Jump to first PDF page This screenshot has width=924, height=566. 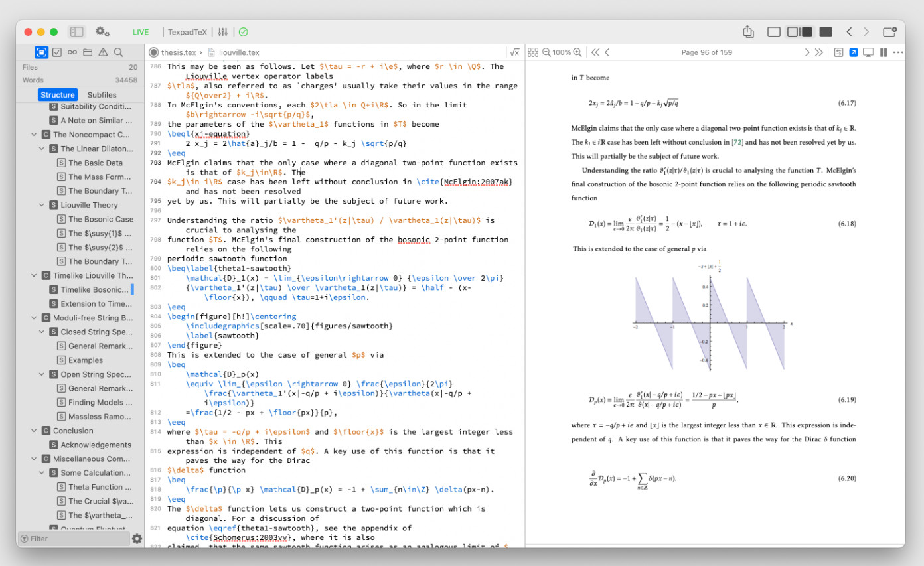595,52
